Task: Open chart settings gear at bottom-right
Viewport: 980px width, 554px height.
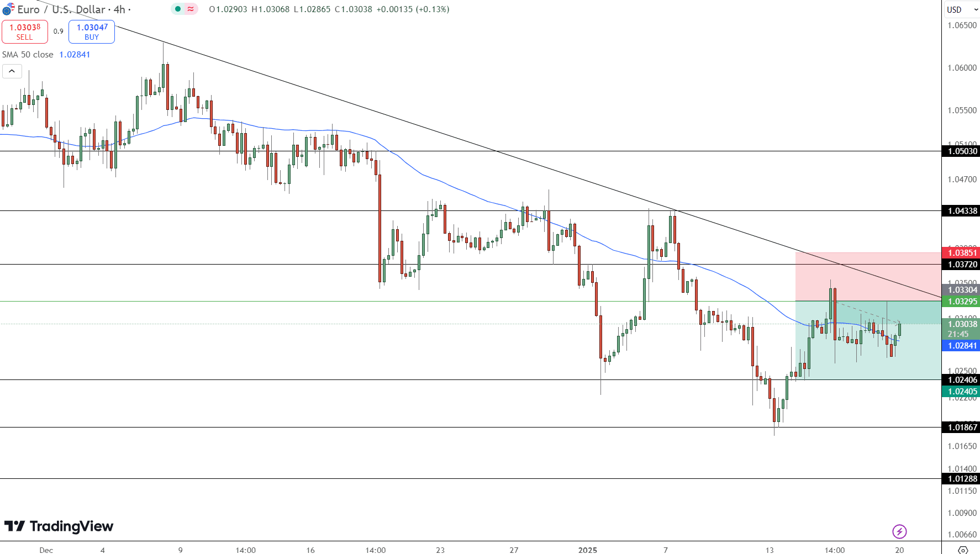Action: tap(962, 550)
